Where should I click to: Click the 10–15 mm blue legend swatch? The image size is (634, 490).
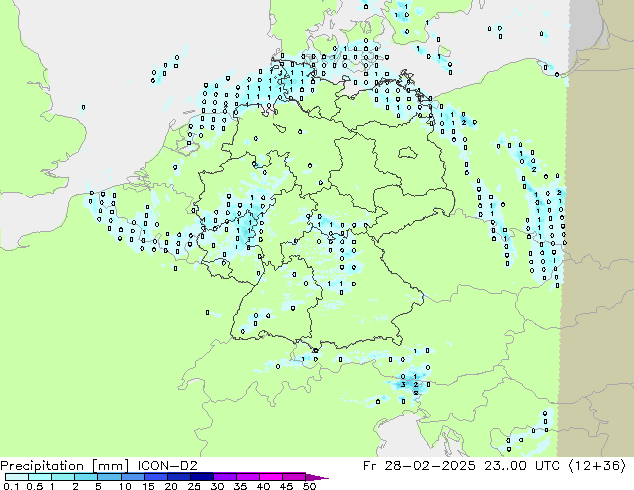(132, 477)
